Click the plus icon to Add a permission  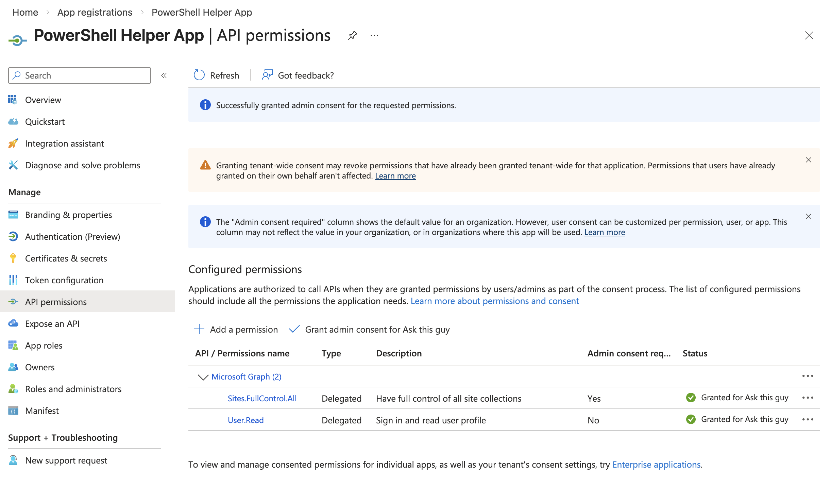tap(199, 329)
